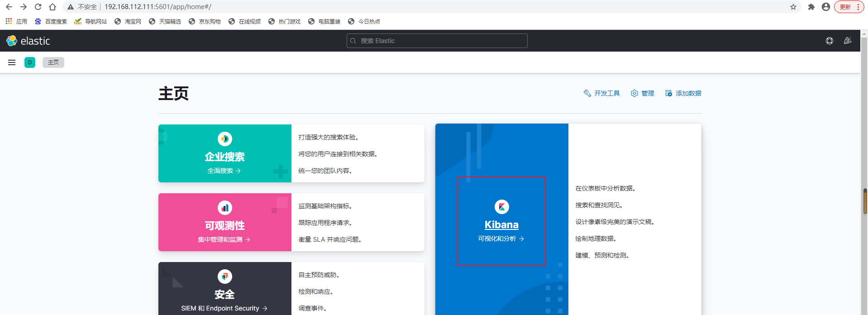Click text 监测基础架构指标。
Image resolution: width=868 pixels, height=315 pixels.
click(326, 206)
